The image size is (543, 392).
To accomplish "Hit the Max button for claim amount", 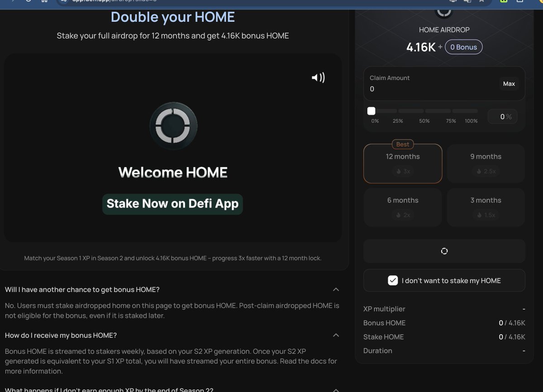I will click(509, 84).
